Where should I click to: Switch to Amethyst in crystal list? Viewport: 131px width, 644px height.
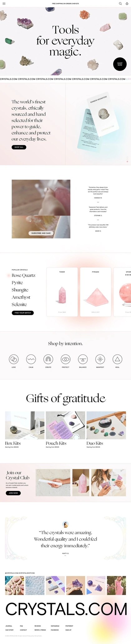coord(21,297)
